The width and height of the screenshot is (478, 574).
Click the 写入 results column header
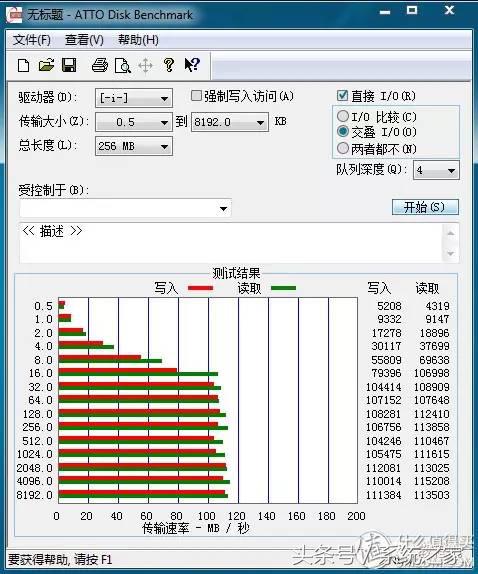[379, 288]
